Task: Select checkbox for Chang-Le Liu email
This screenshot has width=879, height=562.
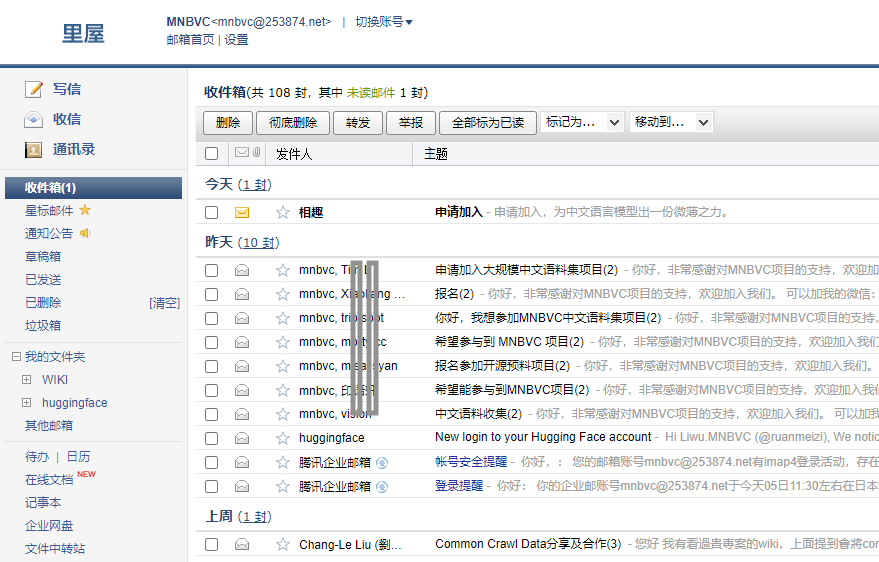Action: (211, 545)
